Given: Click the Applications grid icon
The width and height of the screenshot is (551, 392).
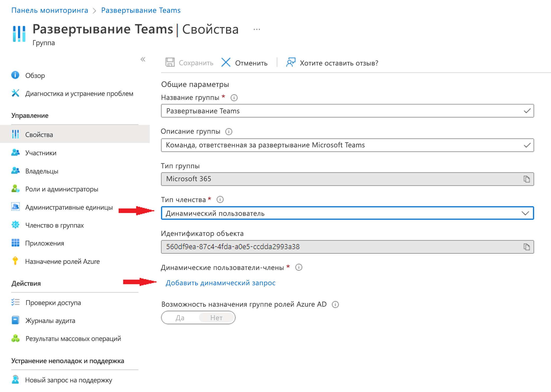Looking at the screenshot, I should tap(15, 243).
